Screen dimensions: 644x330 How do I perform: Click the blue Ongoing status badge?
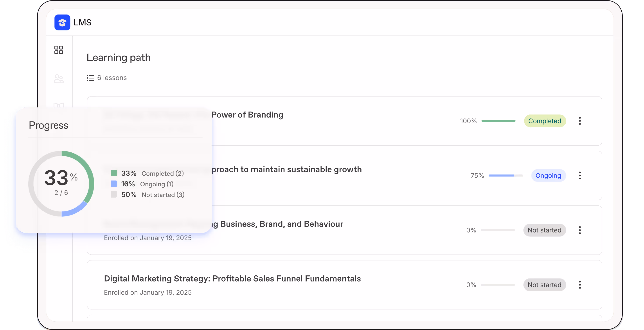point(548,176)
